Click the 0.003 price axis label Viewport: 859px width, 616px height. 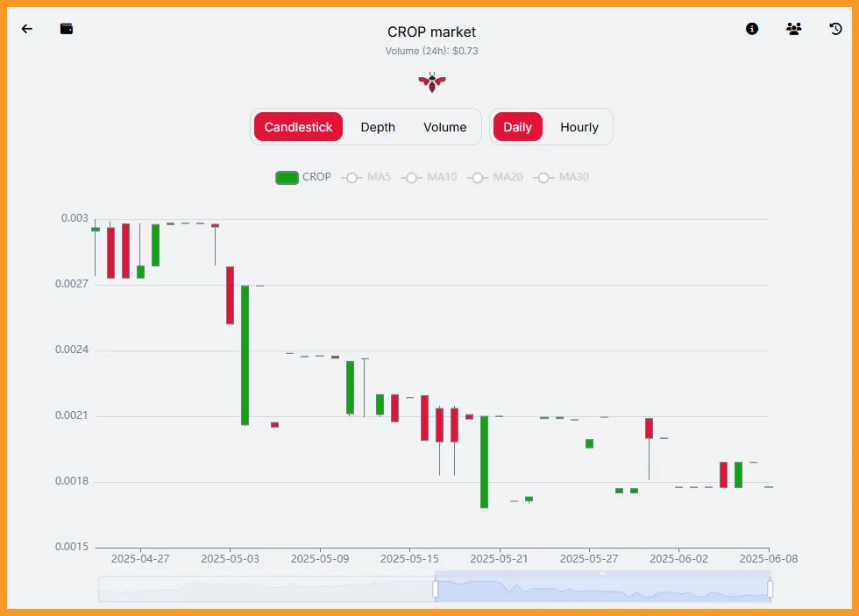pyautogui.click(x=75, y=218)
